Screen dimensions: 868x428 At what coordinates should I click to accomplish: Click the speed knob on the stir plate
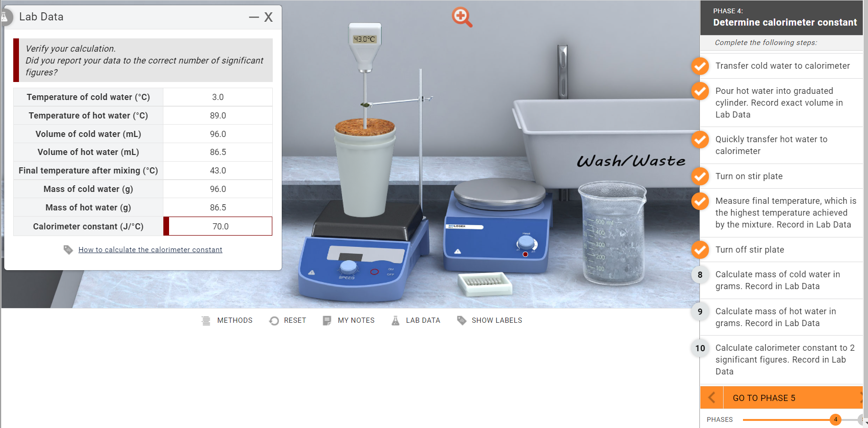349,267
